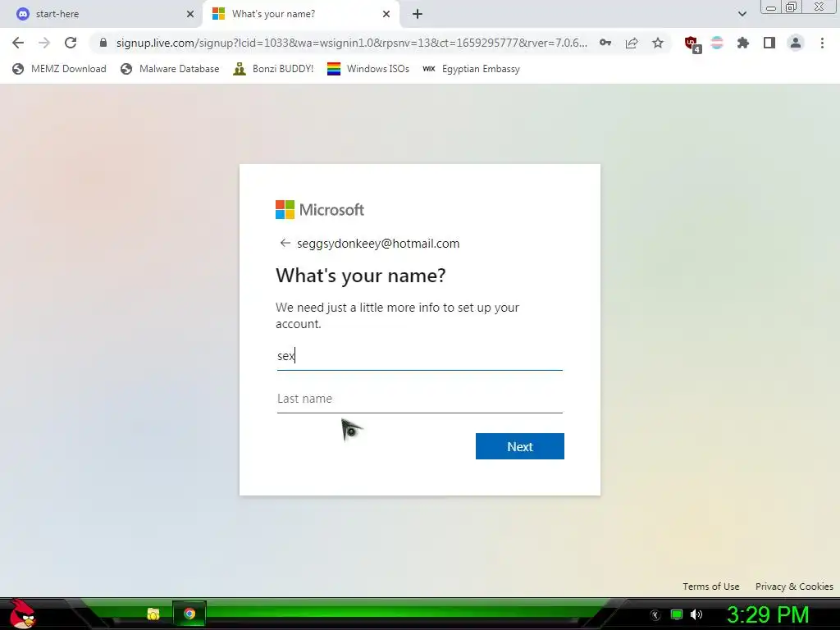Click the 3:29 PM taskbar clock
This screenshot has height=630, width=840.
[x=768, y=614]
